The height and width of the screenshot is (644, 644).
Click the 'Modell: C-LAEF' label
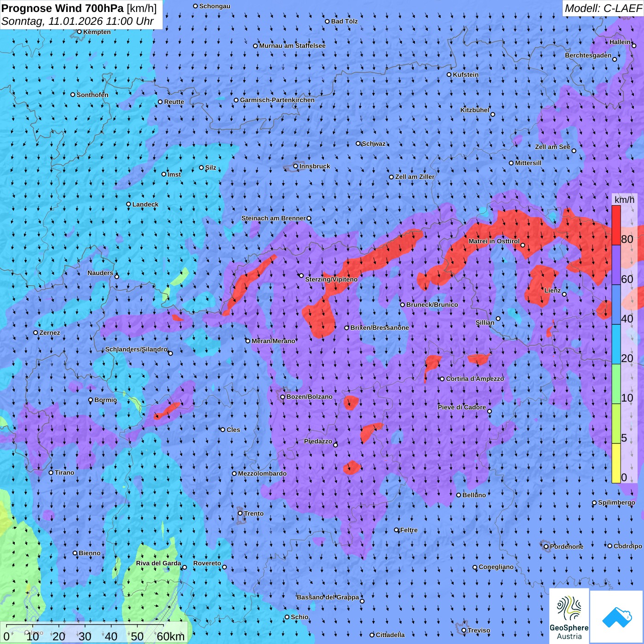pyautogui.click(x=603, y=8)
